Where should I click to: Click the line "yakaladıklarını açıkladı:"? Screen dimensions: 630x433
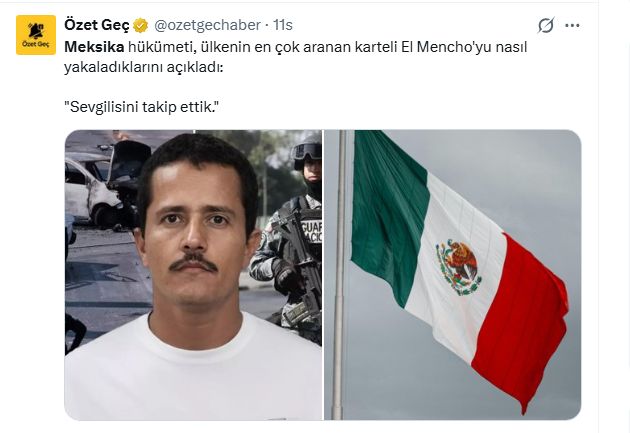click(x=143, y=67)
